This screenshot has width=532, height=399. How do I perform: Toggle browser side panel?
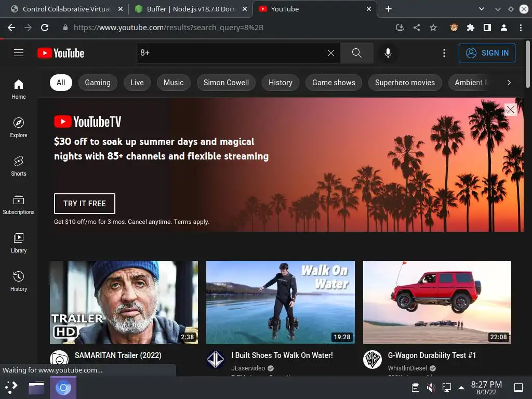pos(487,28)
